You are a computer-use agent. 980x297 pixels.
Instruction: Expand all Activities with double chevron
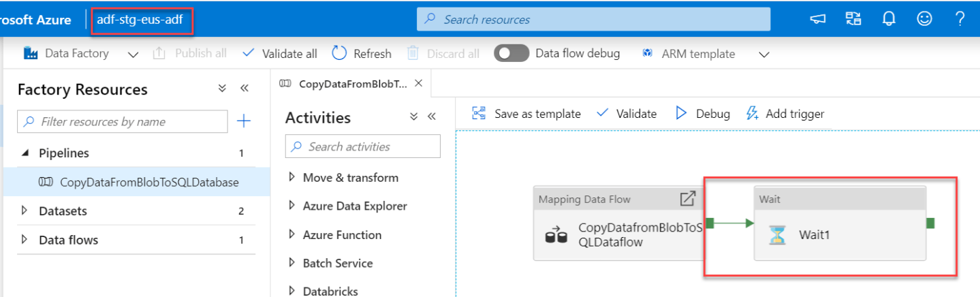[x=413, y=116]
